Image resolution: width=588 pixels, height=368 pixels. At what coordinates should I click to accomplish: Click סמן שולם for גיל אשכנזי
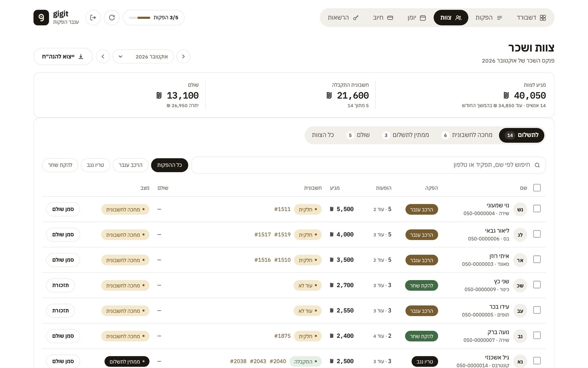pyautogui.click(x=63, y=361)
